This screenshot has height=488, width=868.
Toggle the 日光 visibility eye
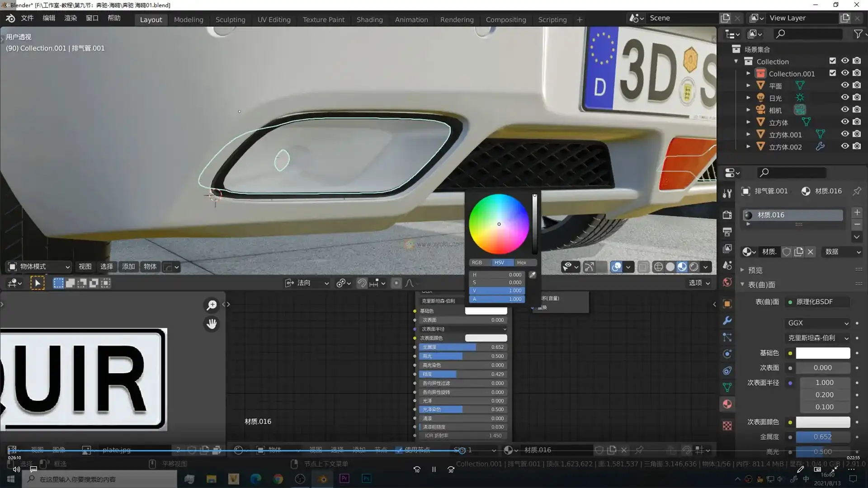click(x=844, y=97)
